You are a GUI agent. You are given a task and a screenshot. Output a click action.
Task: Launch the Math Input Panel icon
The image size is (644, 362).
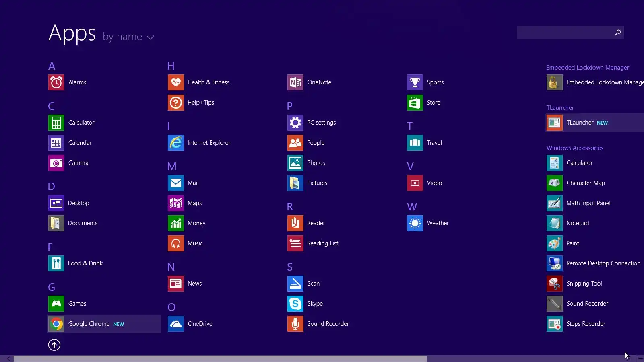pyautogui.click(x=555, y=203)
